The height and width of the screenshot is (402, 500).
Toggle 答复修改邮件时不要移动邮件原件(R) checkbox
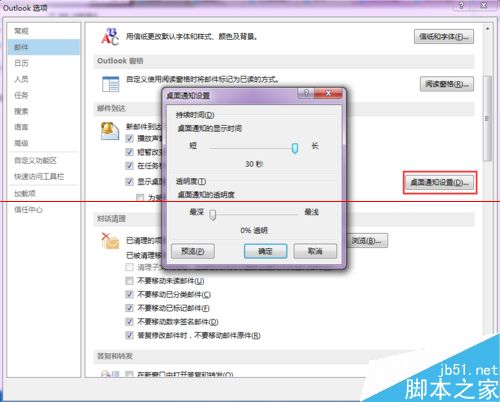click(x=129, y=335)
